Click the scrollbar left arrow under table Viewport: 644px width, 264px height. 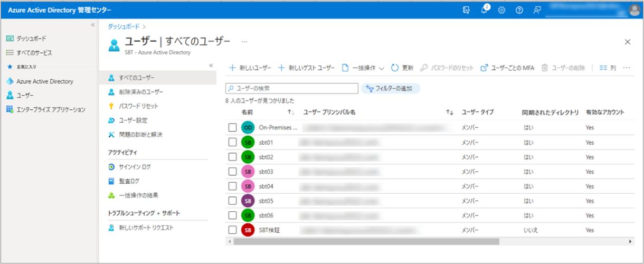pos(229,241)
